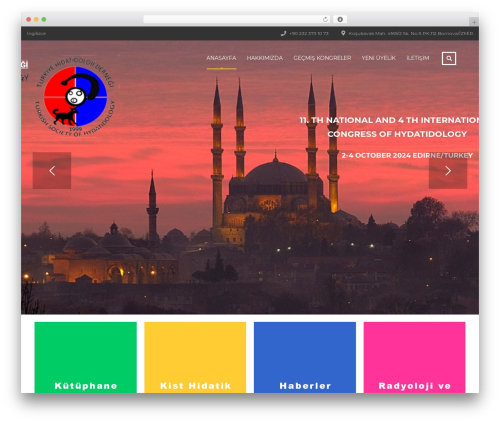Screen dimensions: 500x423
Task: Advance slider with right arrow
Action: [x=448, y=171]
